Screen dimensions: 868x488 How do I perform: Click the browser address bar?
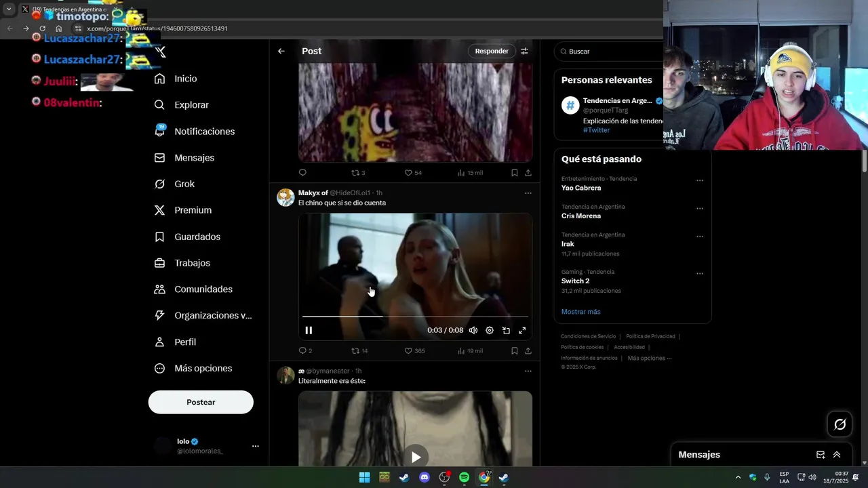click(366, 28)
